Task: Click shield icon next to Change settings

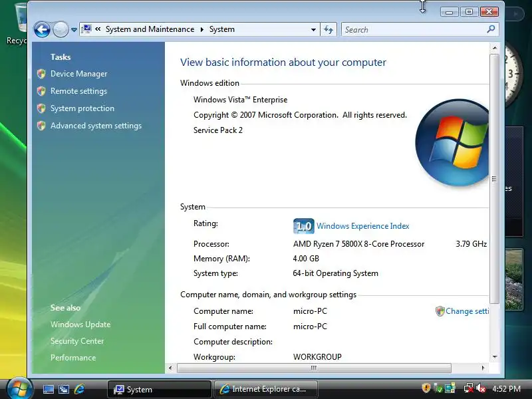Action: tap(440, 311)
